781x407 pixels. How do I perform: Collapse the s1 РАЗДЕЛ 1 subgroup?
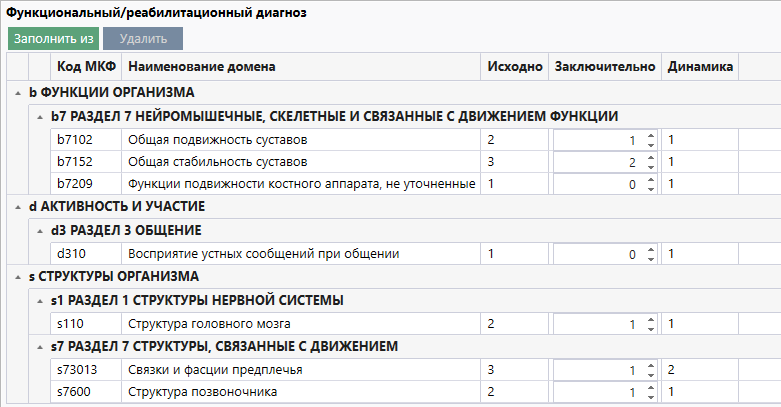coord(40,300)
